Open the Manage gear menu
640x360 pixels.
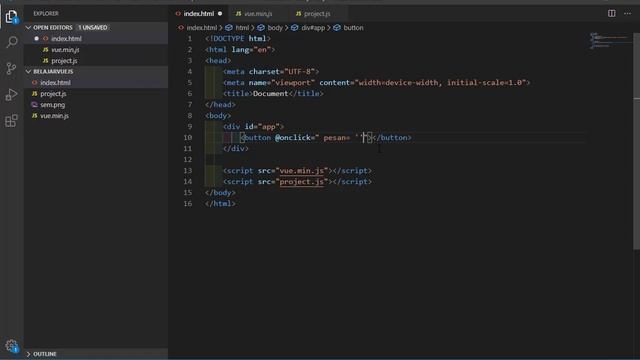12,346
